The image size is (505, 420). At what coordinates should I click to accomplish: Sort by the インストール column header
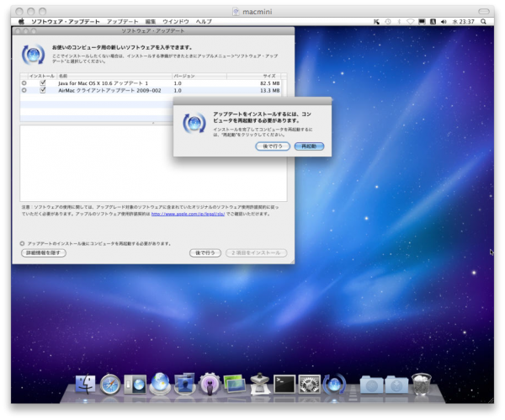(x=42, y=76)
